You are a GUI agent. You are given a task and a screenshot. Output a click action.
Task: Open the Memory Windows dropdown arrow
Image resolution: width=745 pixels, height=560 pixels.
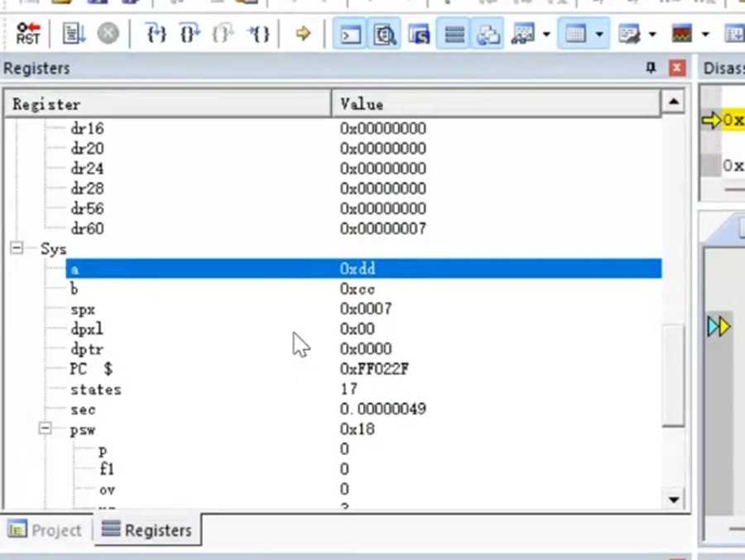coord(598,35)
